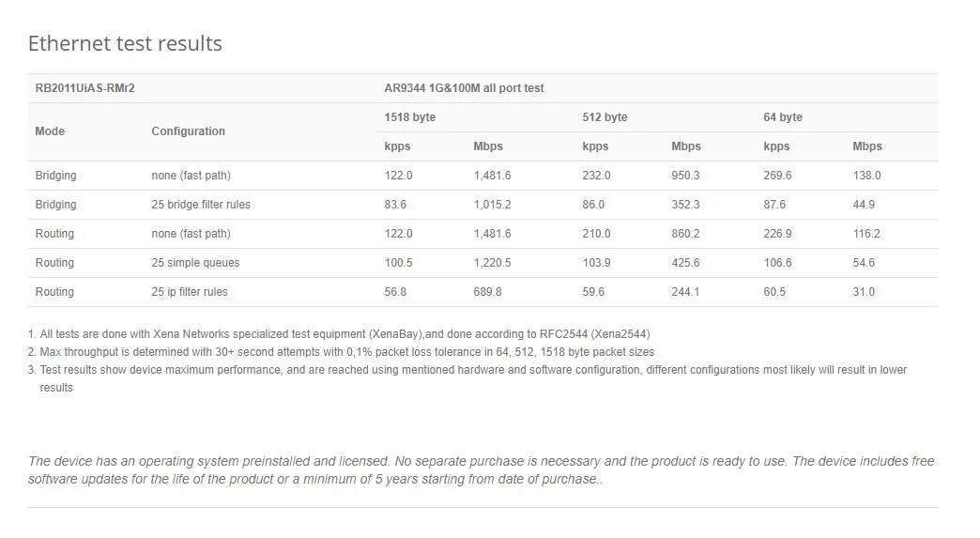This screenshot has height=538, width=980.
Task: Click the Mode column header
Action: (50, 131)
